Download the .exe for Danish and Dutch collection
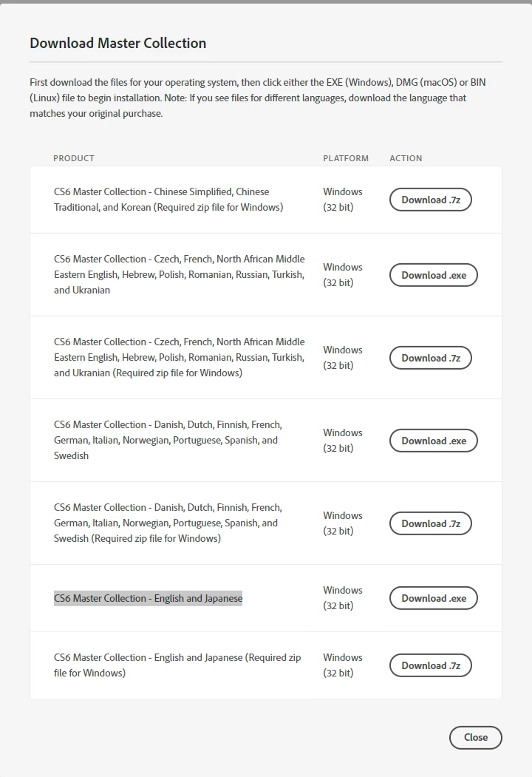 tap(433, 440)
